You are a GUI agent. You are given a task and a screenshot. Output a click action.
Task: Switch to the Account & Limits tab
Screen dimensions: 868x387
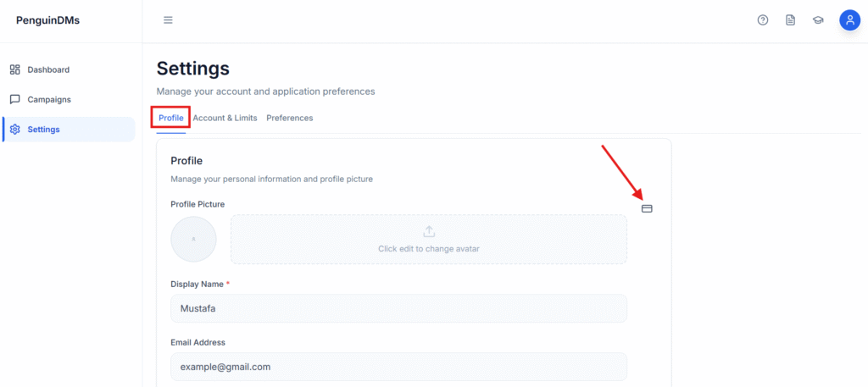pyautogui.click(x=225, y=118)
